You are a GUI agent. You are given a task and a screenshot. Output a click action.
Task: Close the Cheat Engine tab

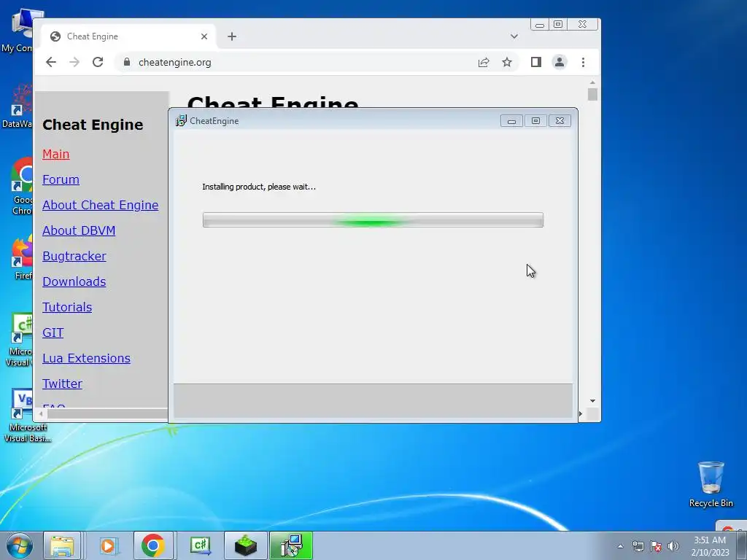[x=204, y=36]
